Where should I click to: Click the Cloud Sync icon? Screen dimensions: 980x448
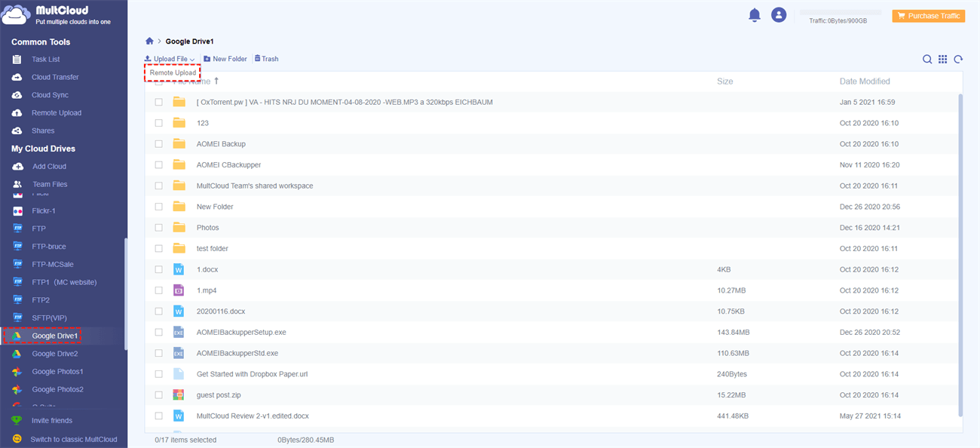[17, 95]
